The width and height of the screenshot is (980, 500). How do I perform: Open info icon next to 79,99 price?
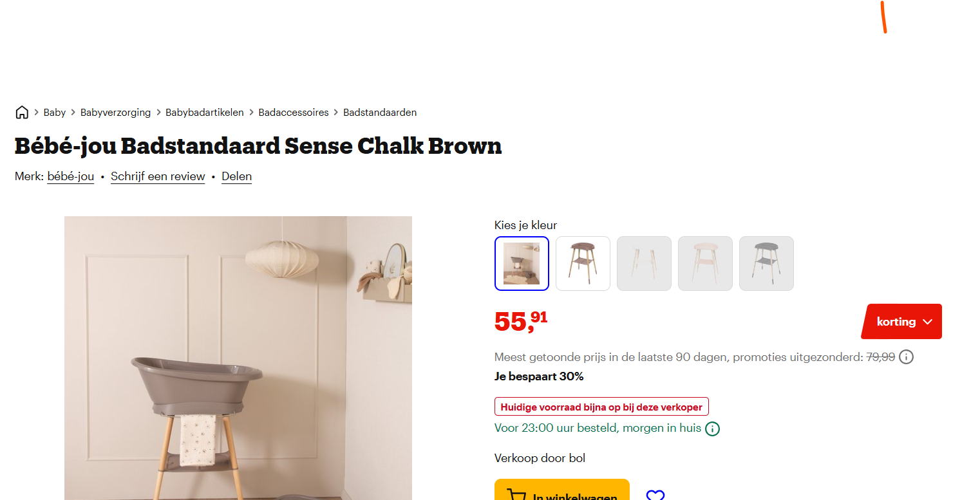[906, 356]
